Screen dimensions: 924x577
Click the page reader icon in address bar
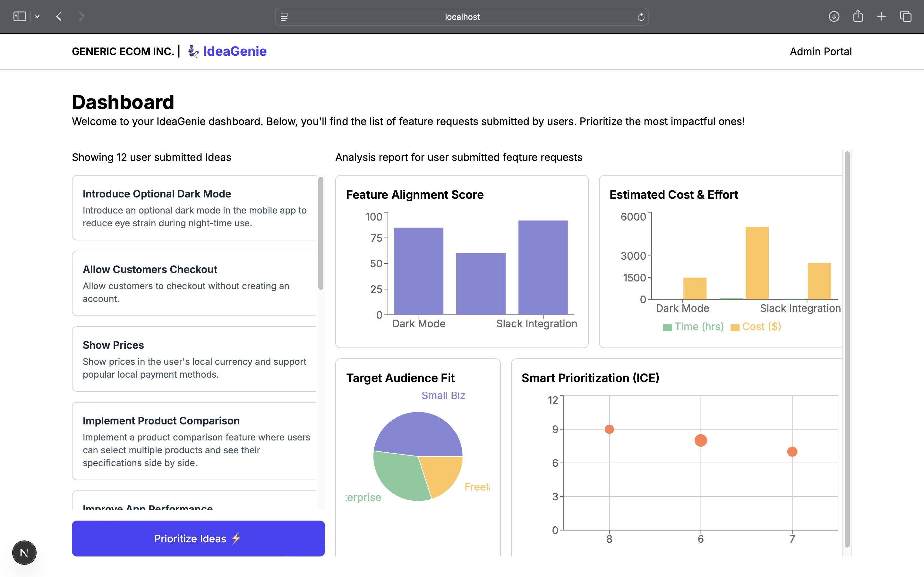tap(284, 17)
